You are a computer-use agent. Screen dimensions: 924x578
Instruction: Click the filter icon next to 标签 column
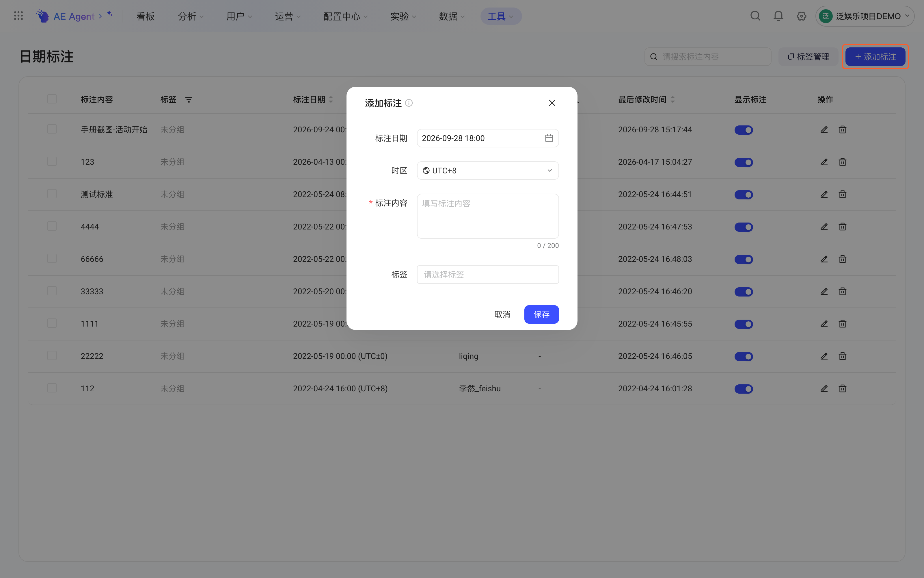(x=189, y=100)
